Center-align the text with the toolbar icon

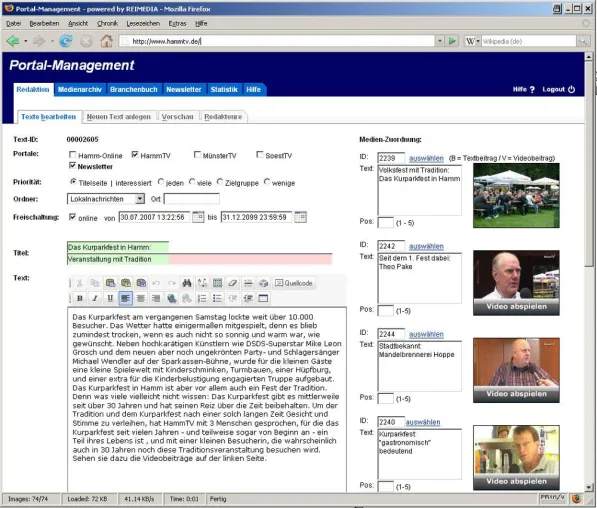(140, 298)
